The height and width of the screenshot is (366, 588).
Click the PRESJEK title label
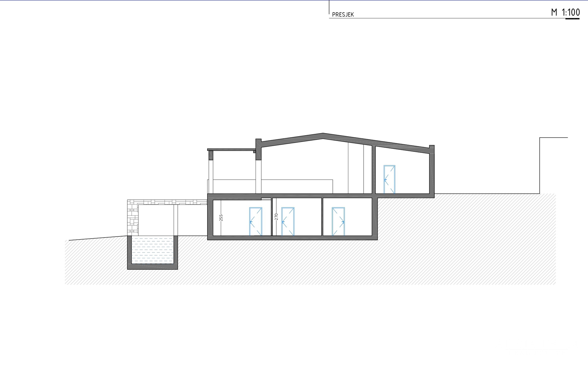(343, 15)
